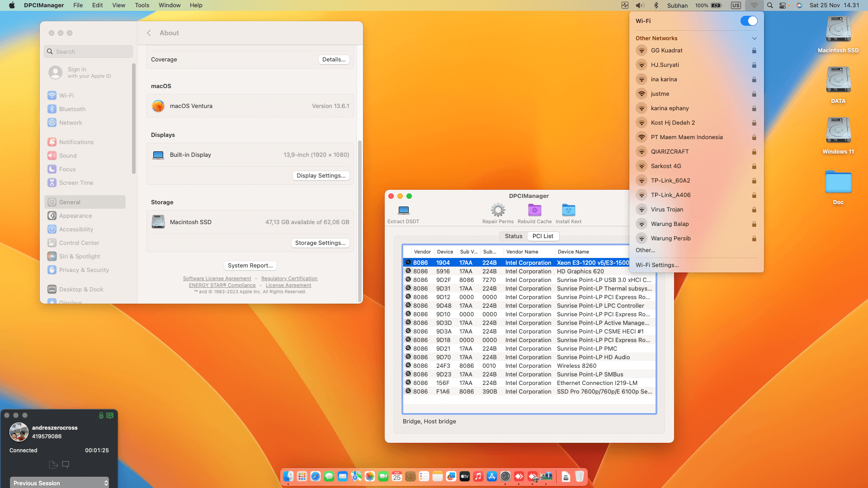Open the Tools menu
868x488 pixels.
click(142, 5)
